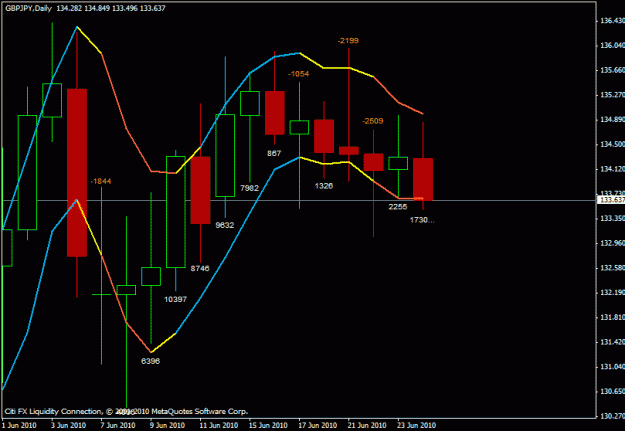Click the 136.040 price level on scale
Viewport: 625px width, 431px height.
612,45
